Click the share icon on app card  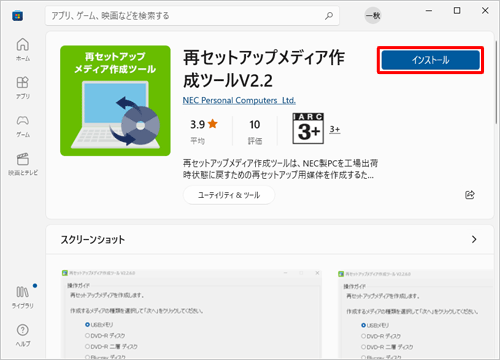coord(470,195)
